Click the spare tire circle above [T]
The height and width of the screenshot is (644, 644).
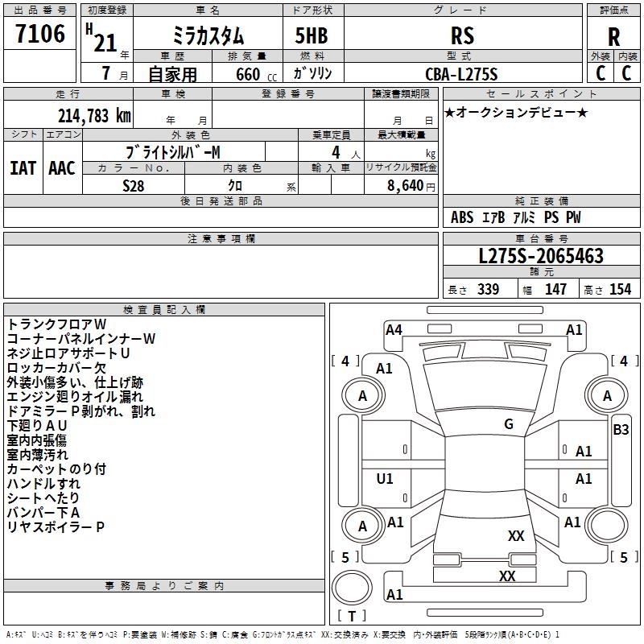[353, 587]
